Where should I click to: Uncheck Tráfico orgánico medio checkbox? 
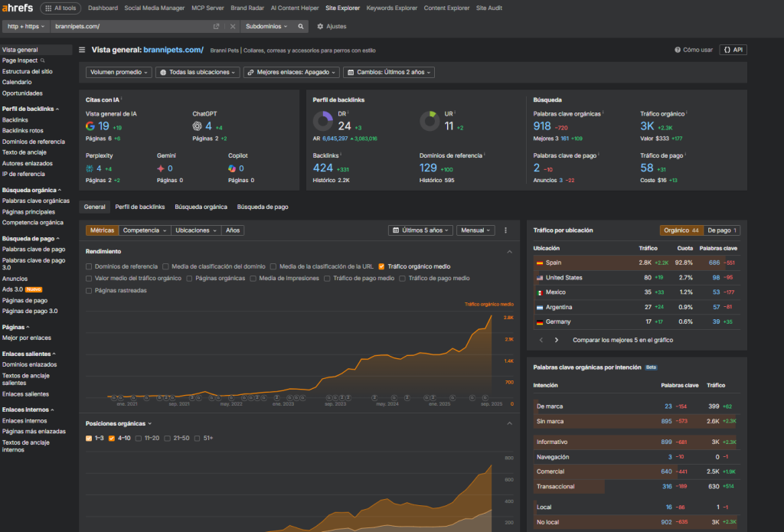[381, 267]
